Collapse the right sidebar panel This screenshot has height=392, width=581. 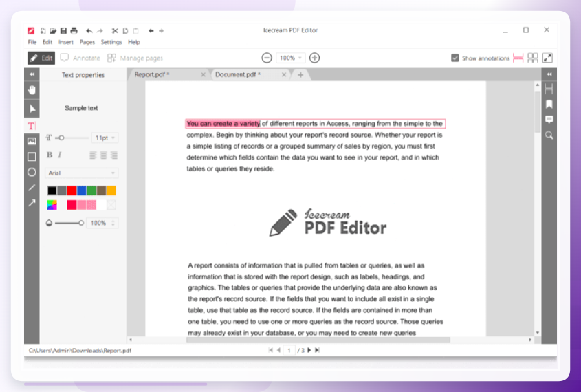[549, 74]
